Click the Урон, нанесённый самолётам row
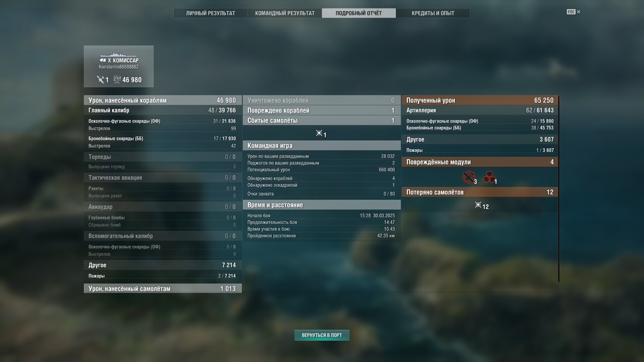The height and width of the screenshot is (362, 644). [x=163, y=289]
